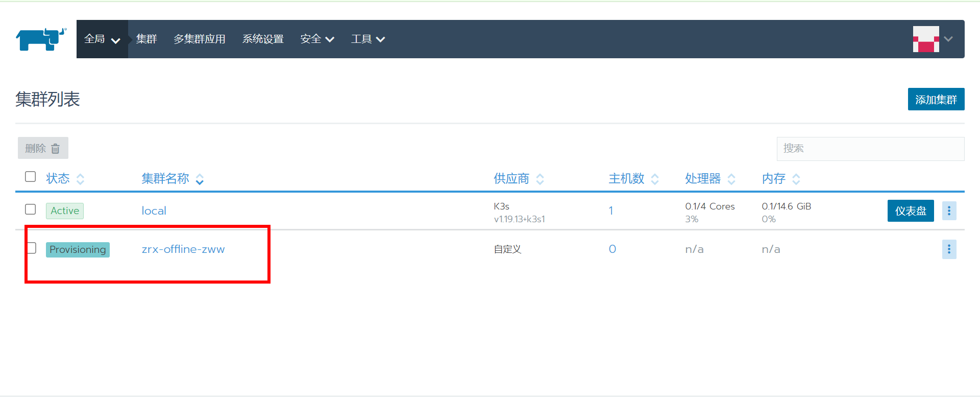Open the three-dot menu for zrx-offline-zww
The width and height of the screenshot is (980, 397).
coord(949,249)
